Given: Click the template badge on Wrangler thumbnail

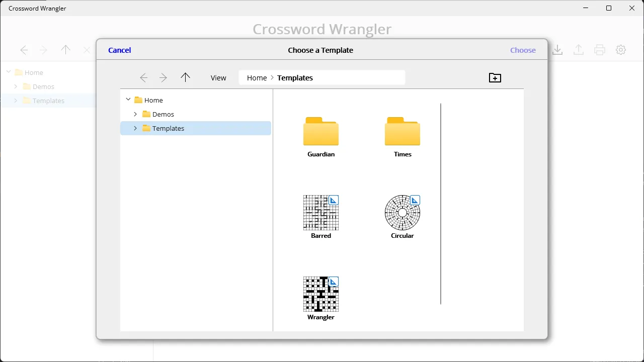Looking at the screenshot, I should (x=334, y=282).
